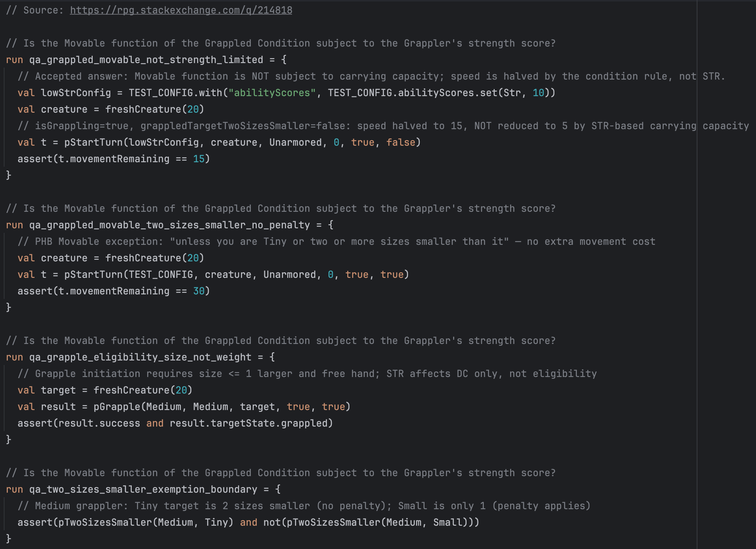Select the freshCreature(20) call in the first test
This screenshot has width=756, height=549.
coord(154,109)
